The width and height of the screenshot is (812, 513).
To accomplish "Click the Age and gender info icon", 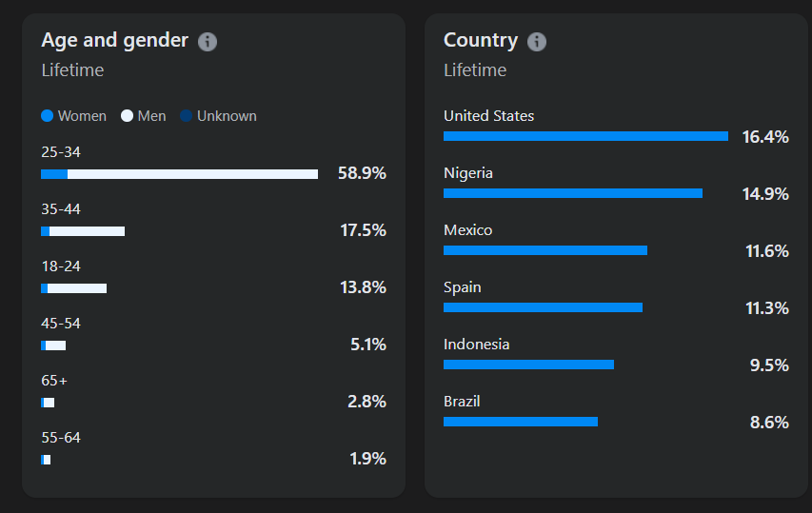I will (x=208, y=42).
